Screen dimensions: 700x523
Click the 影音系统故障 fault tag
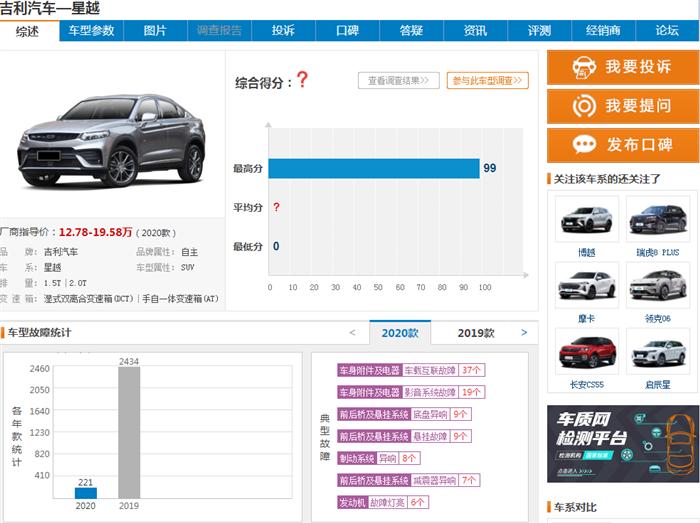(411, 392)
